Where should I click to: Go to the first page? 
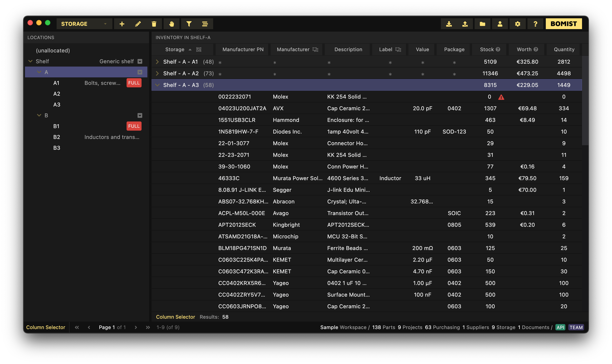(x=77, y=327)
